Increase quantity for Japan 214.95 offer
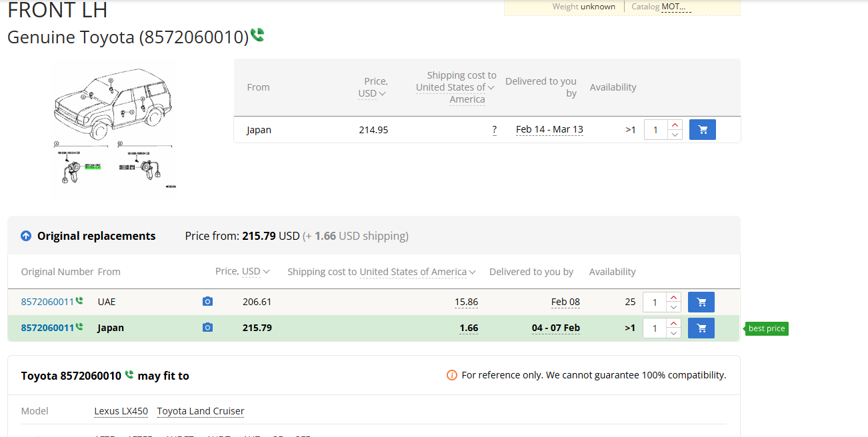Viewport: 868px width, 437px height. (x=675, y=125)
